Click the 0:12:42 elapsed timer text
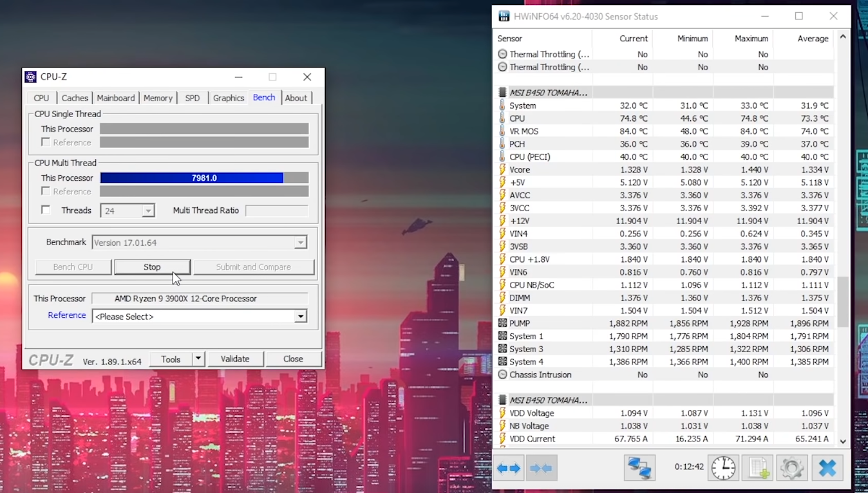 pos(689,467)
